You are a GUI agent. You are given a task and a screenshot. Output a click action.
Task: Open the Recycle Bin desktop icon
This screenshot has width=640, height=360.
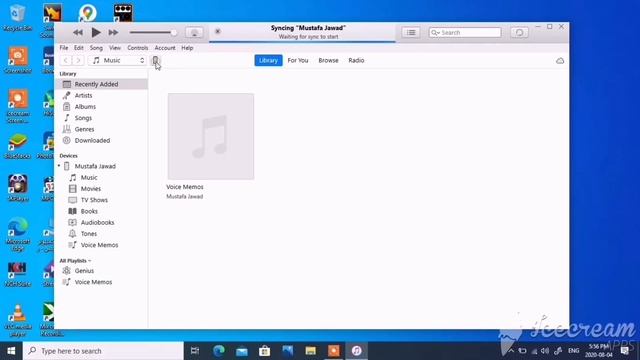pos(17,18)
